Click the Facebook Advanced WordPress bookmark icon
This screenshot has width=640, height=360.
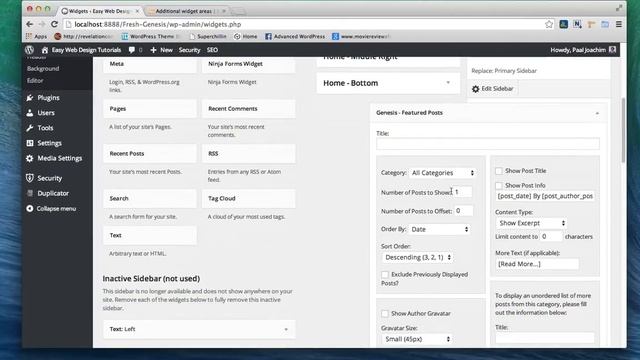tap(268, 36)
